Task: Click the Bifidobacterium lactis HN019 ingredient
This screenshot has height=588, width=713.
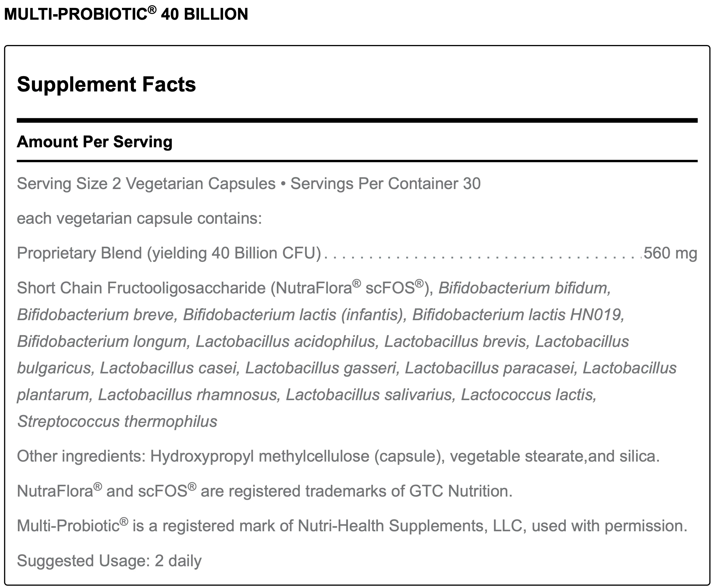Action: click(518, 315)
